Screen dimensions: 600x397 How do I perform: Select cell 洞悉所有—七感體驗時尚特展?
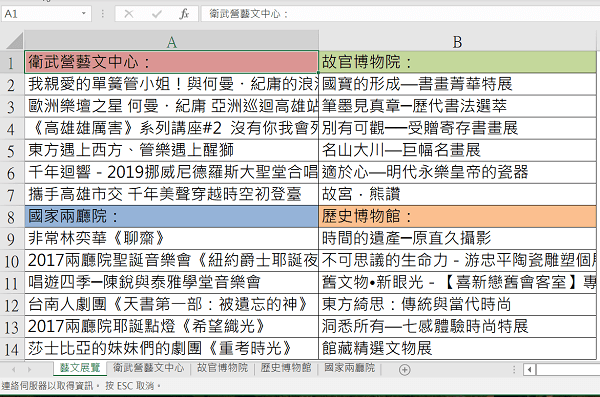pos(457,327)
